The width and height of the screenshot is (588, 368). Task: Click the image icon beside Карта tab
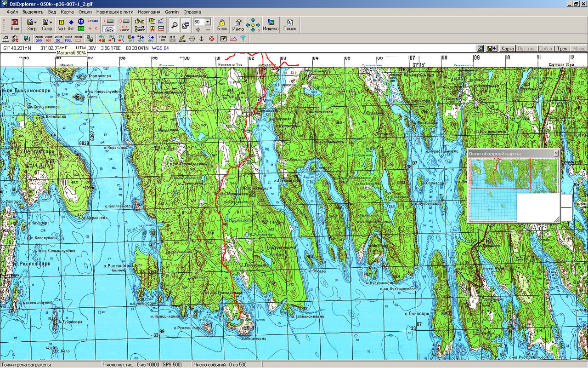coord(481,48)
